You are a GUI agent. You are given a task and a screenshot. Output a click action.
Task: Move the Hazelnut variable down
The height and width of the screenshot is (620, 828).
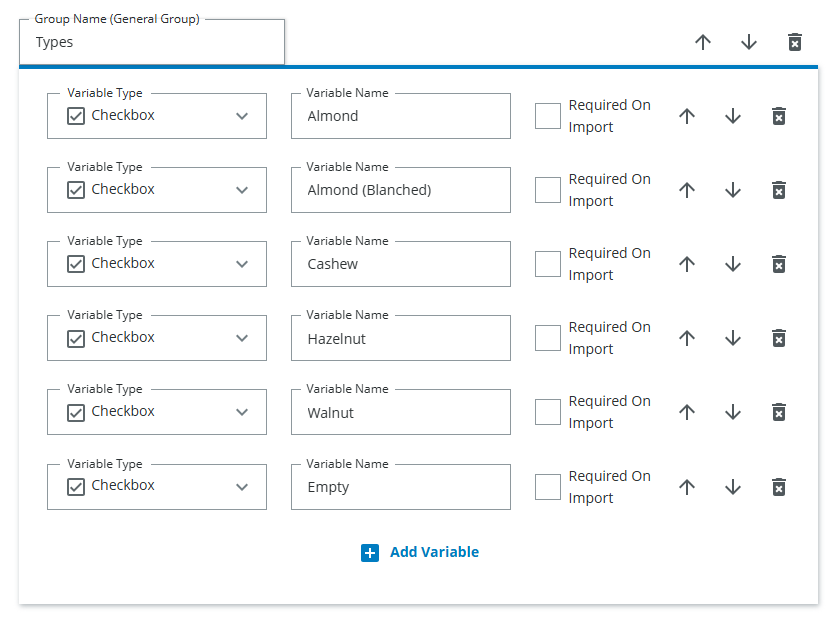733,338
